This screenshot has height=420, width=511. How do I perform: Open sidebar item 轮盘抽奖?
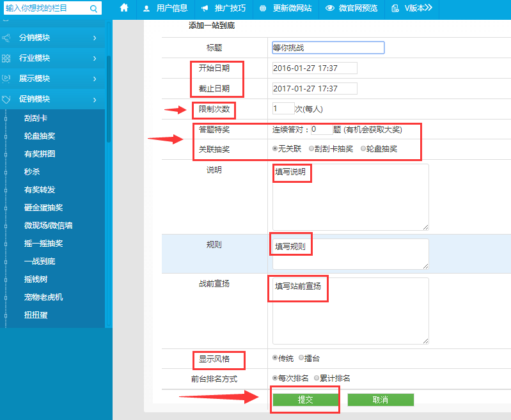40,136
